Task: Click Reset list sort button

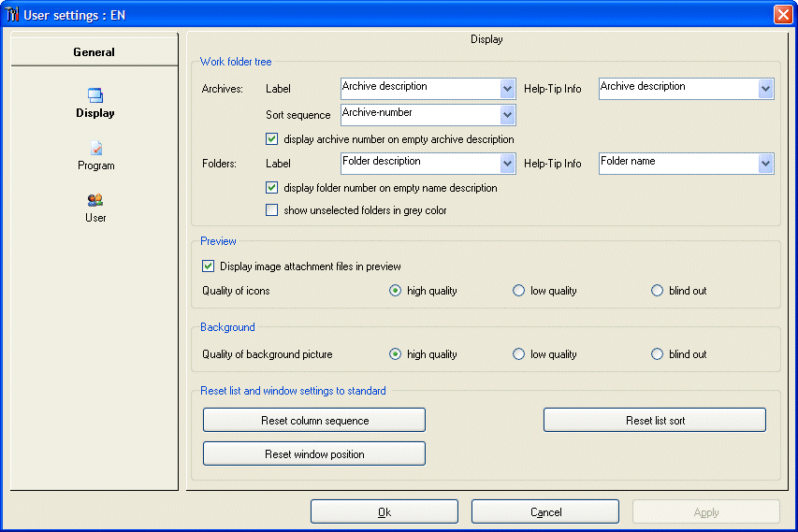Action: click(x=655, y=420)
